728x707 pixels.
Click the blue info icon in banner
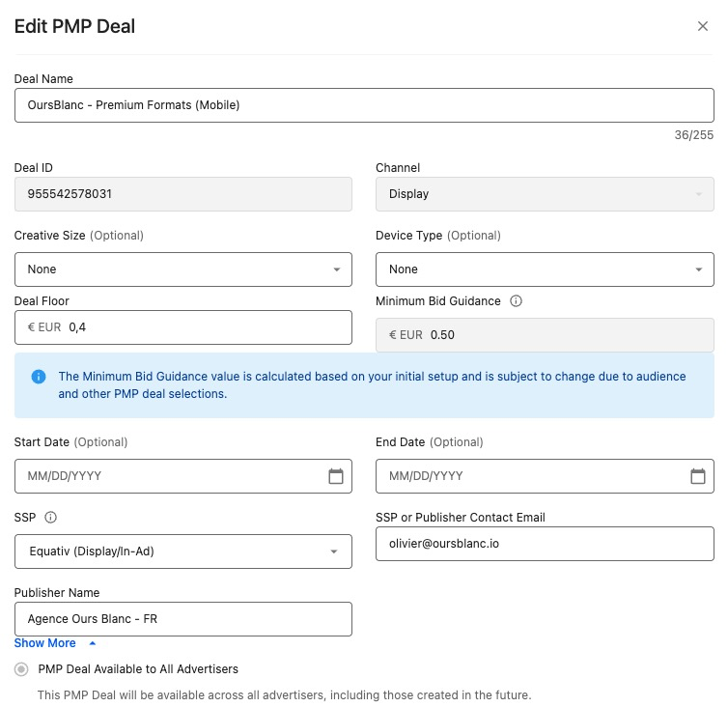coord(39,377)
